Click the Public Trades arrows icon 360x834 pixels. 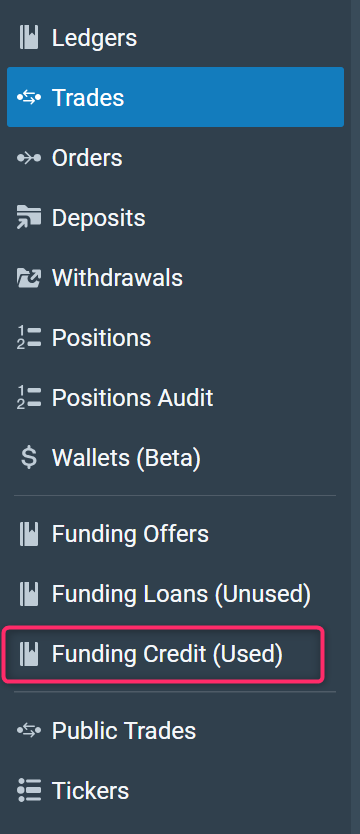point(29,731)
